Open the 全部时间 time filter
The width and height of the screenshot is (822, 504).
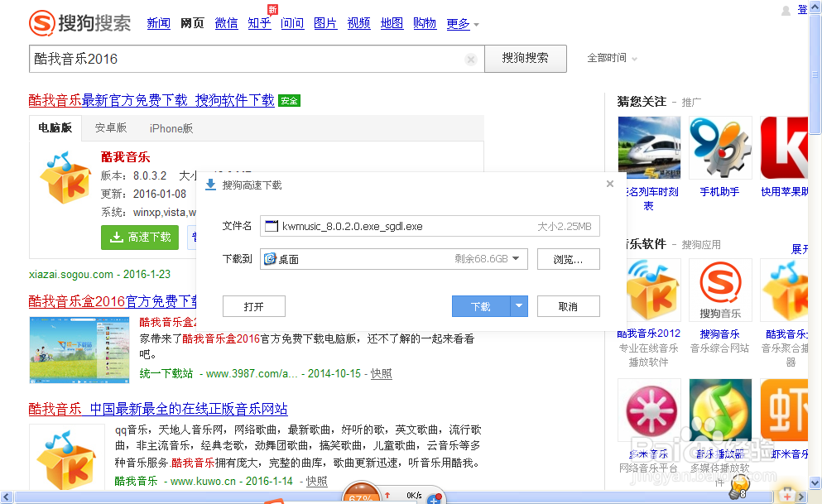(x=612, y=58)
